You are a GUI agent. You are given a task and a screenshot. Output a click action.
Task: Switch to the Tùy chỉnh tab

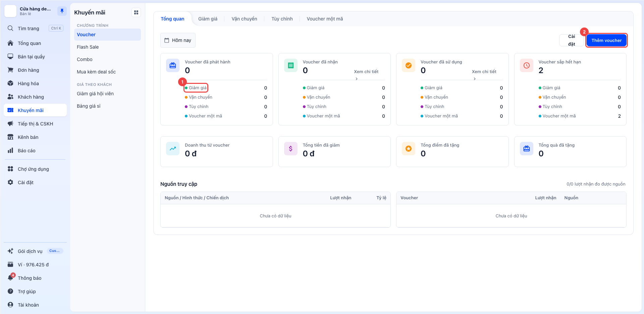[282, 19]
